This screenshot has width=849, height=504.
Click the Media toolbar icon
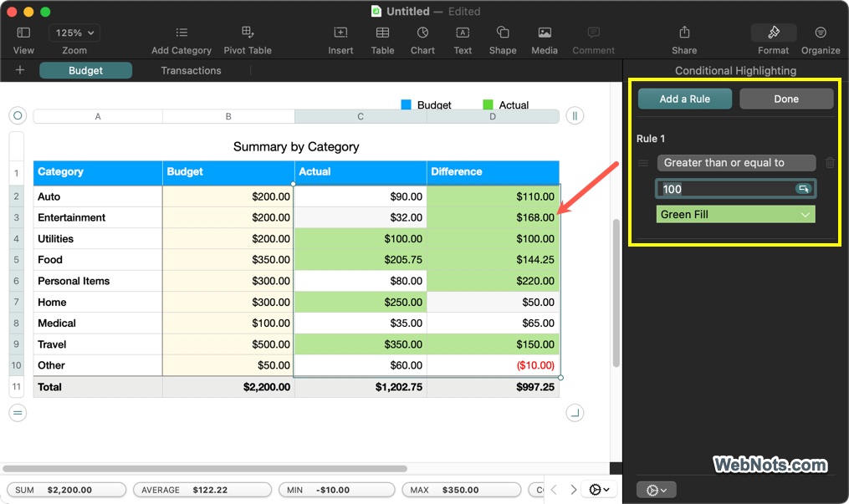pos(545,33)
